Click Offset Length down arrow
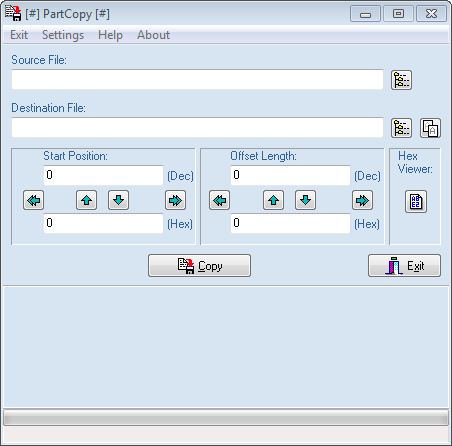Image resolution: width=452 pixels, height=446 pixels. [305, 200]
